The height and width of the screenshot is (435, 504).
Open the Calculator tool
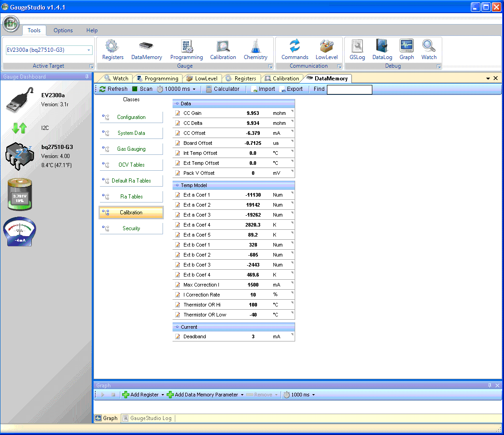point(222,89)
